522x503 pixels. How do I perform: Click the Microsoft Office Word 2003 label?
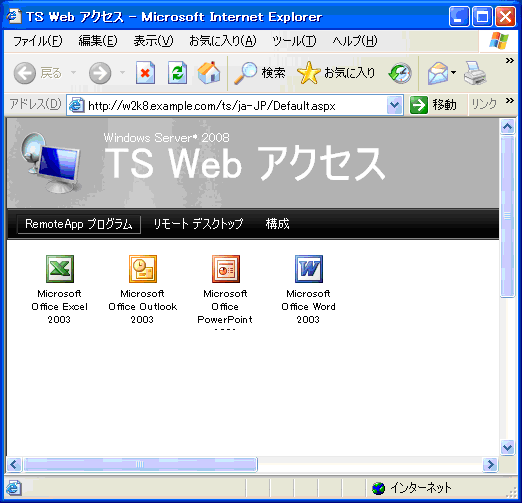(x=308, y=307)
